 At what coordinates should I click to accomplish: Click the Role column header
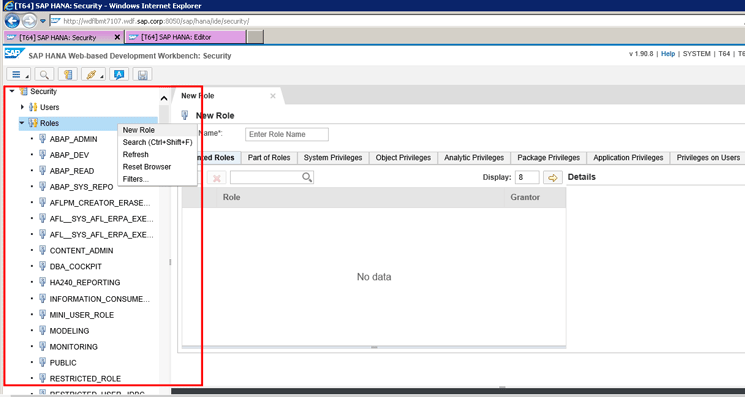point(360,197)
